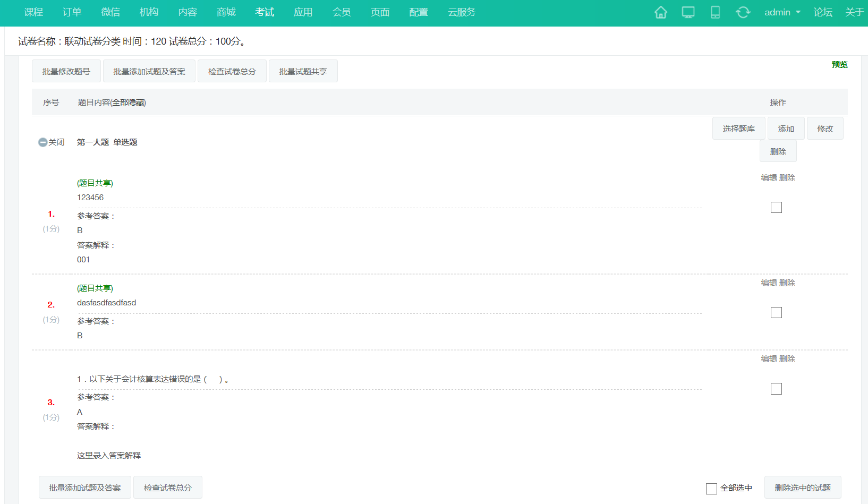Open the 考试 menu
This screenshot has height=504, width=868.
(265, 12)
